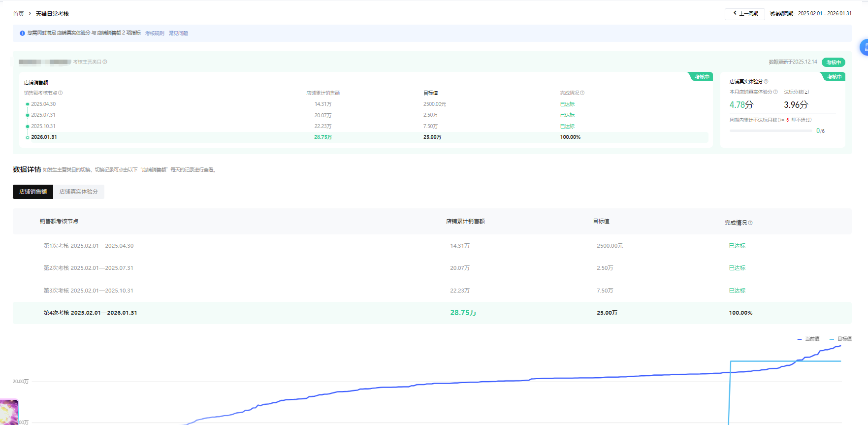Toggle 当前值 series in chart legend
The image size is (868, 425).
point(808,339)
